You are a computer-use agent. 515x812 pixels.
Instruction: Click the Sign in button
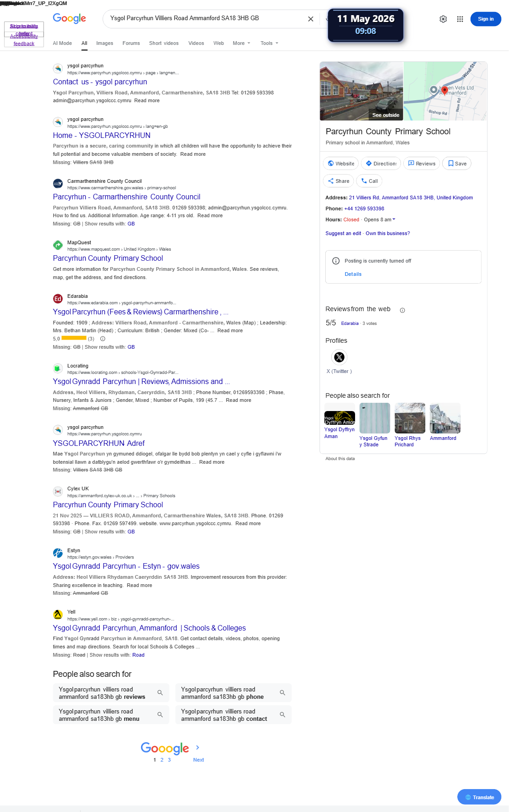pos(486,19)
